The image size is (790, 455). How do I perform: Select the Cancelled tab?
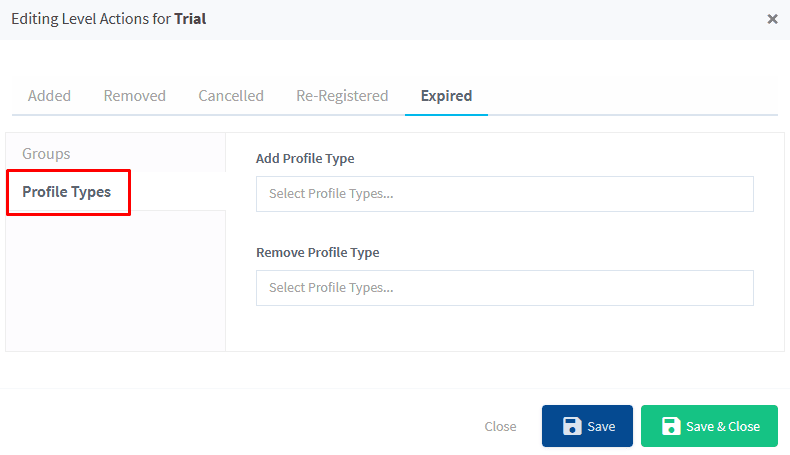[231, 96]
